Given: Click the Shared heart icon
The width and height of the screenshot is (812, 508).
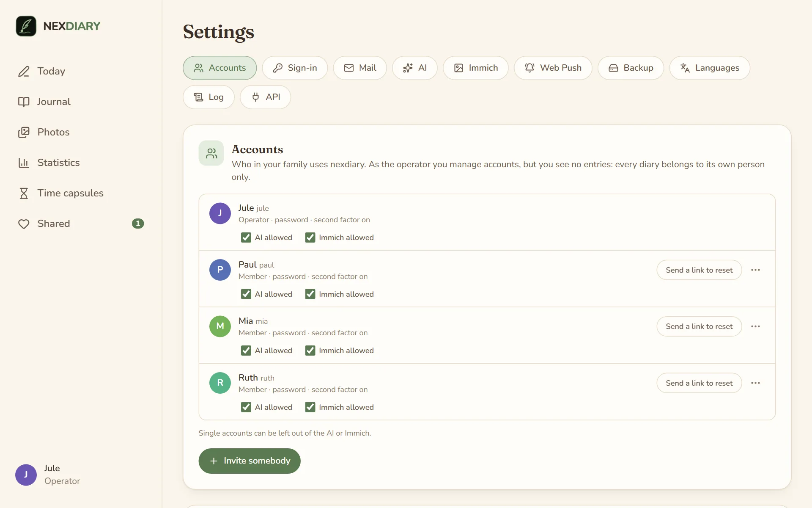Looking at the screenshot, I should 24,224.
